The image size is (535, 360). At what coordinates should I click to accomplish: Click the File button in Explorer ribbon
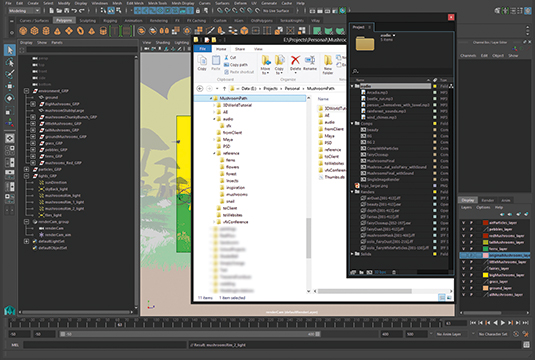click(x=203, y=49)
